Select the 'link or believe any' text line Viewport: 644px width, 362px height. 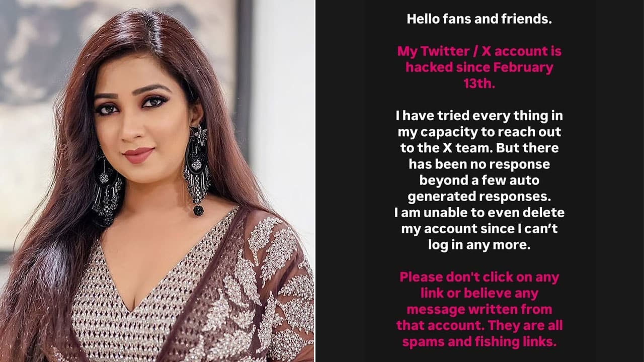point(479,293)
